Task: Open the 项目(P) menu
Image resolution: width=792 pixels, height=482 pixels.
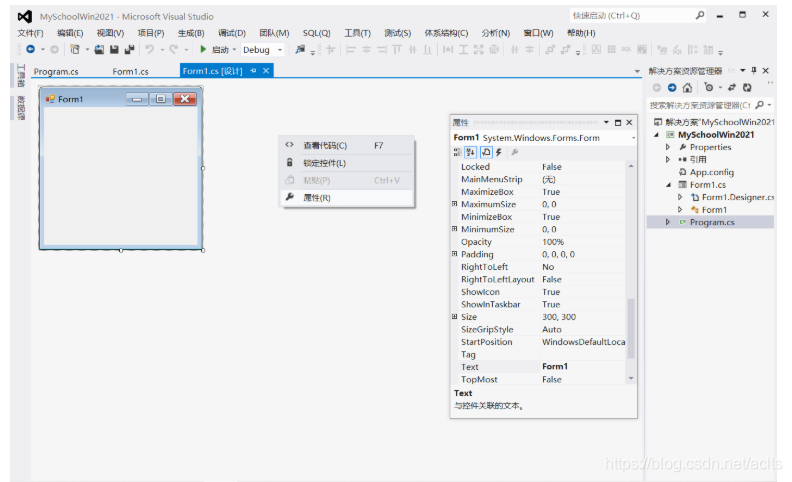Action: [151, 33]
